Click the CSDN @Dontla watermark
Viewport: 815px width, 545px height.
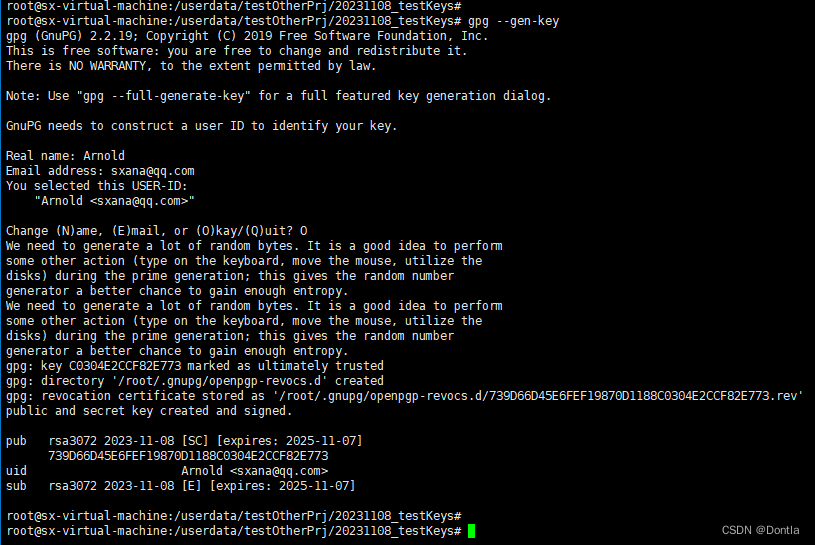point(760,530)
